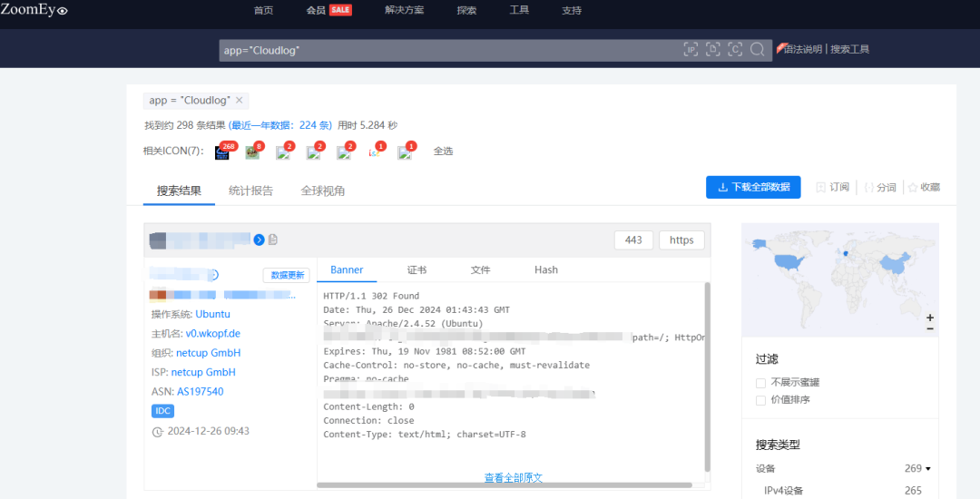980x499 pixels.
Task: Open 探索 navigation menu
Action: point(466,11)
